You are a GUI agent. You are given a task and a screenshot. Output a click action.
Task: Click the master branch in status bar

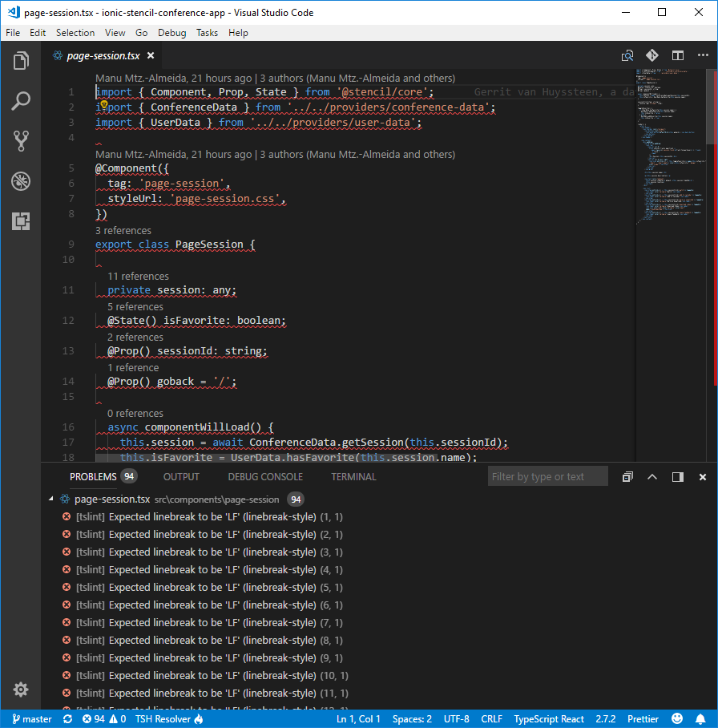tap(32, 718)
